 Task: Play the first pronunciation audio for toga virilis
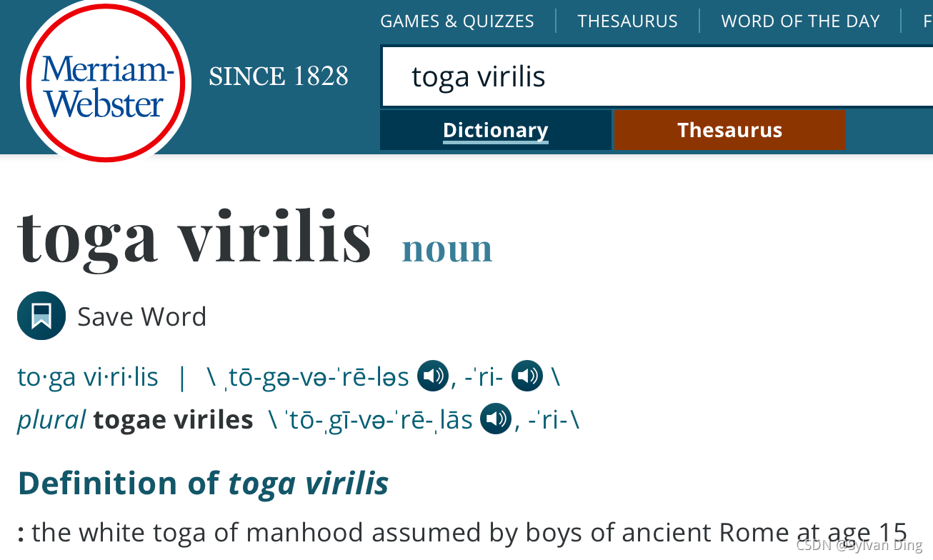click(433, 376)
